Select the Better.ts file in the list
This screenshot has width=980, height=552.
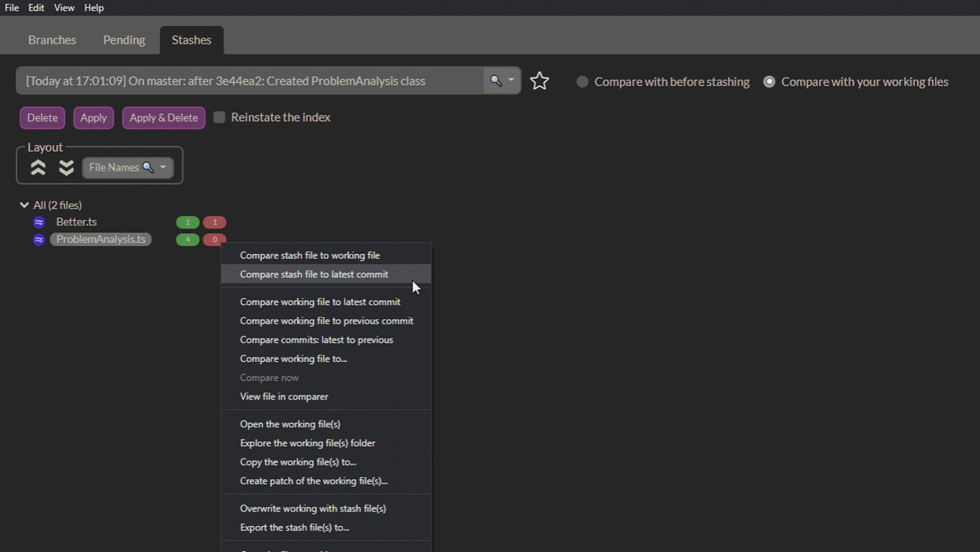pyautogui.click(x=77, y=222)
